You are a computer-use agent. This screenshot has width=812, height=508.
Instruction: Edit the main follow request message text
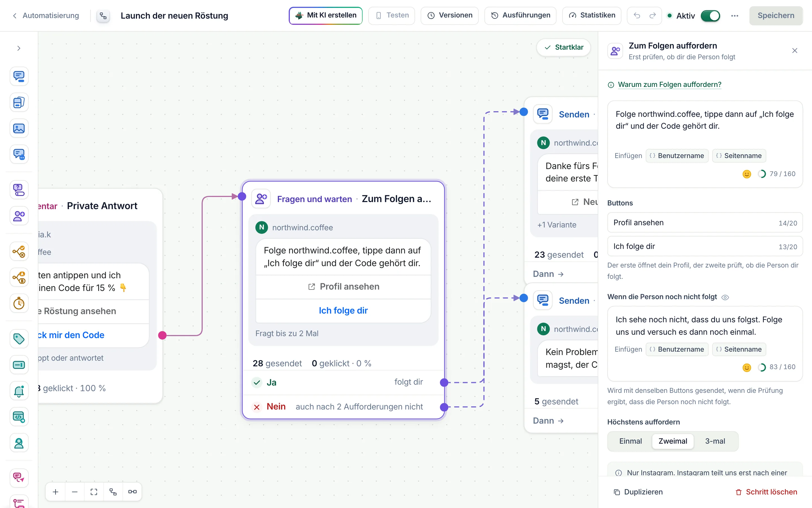click(x=705, y=120)
